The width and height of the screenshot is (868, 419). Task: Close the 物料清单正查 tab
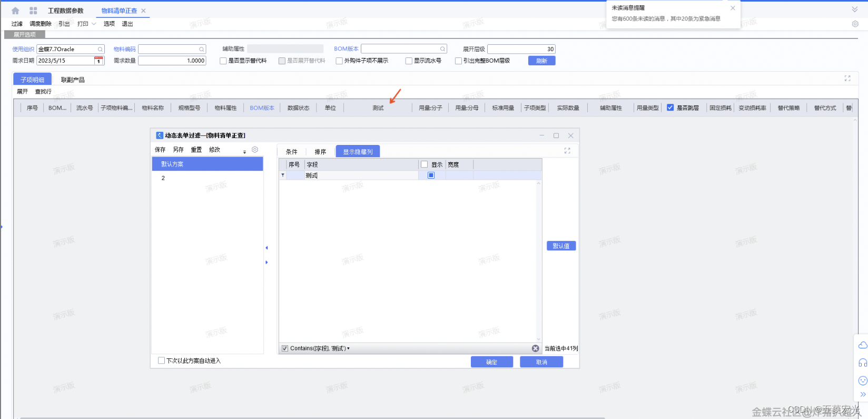click(143, 11)
